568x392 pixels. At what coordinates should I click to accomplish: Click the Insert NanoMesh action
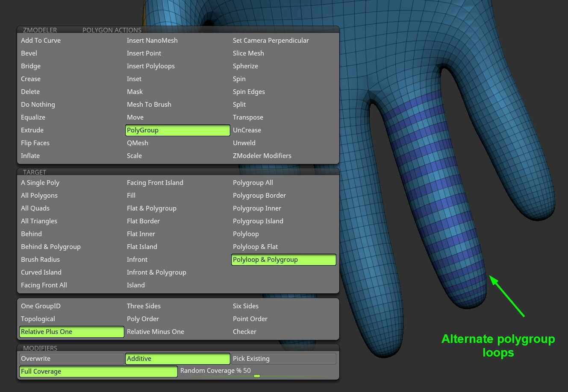click(152, 41)
